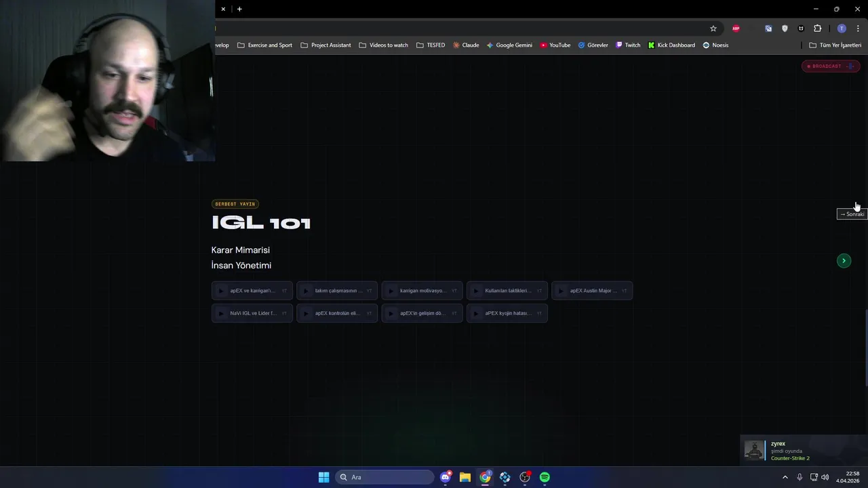Open the blue diamond taskbar app
Screen dimensions: 868x488
(505, 477)
